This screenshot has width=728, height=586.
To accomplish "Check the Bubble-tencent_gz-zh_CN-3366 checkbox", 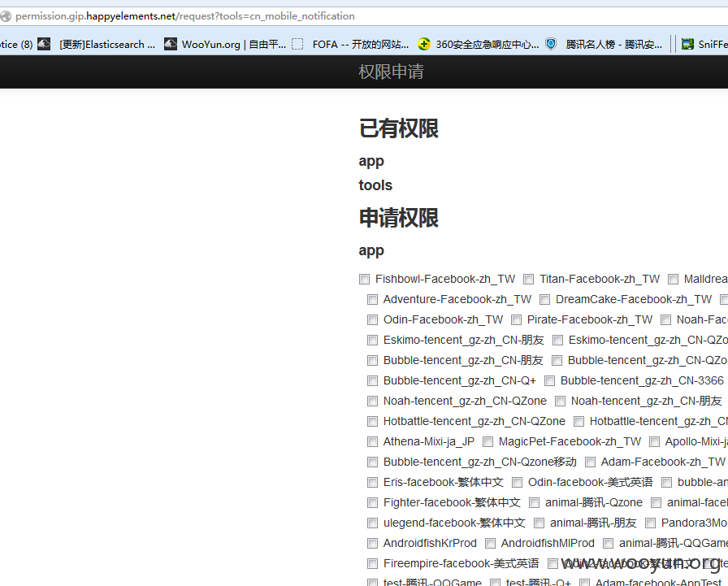I will click(x=550, y=380).
